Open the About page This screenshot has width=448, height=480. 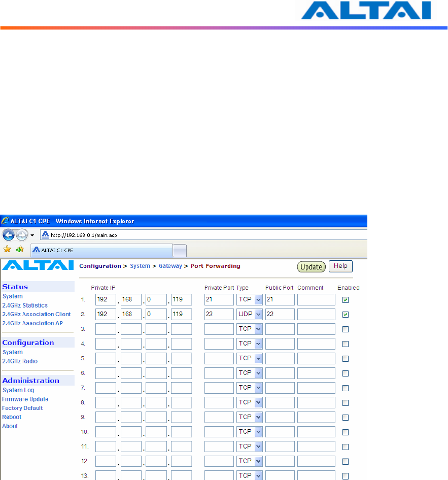[10, 426]
